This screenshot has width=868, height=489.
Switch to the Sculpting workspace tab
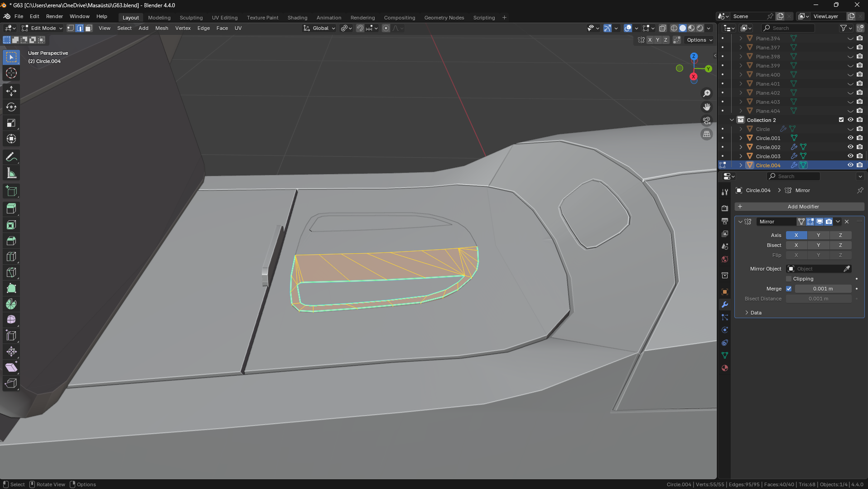click(x=191, y=18)
